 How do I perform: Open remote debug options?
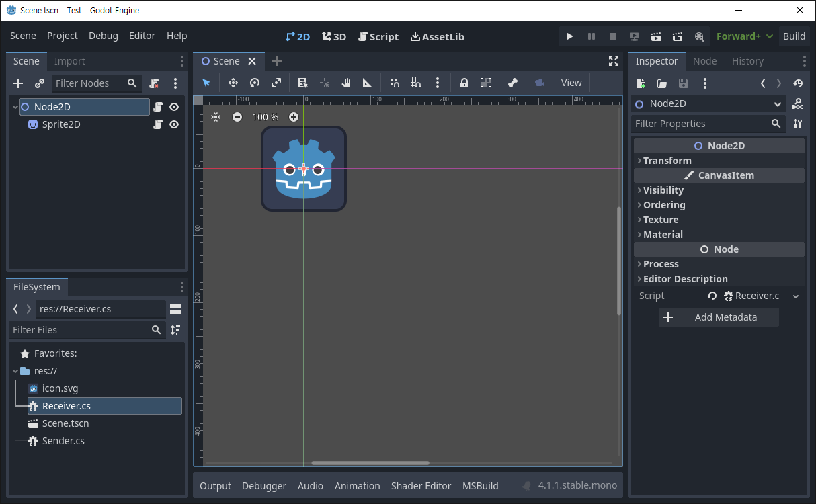coord(635,36)
